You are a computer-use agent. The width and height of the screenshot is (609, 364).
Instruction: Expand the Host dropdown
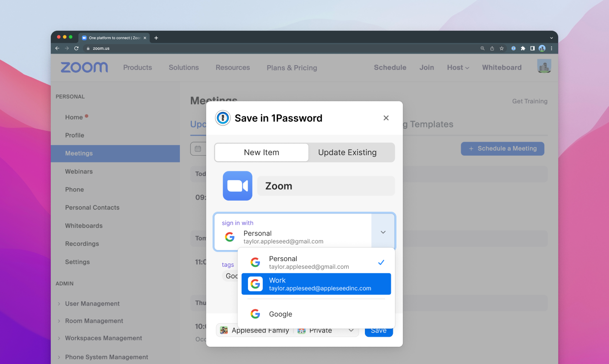[458, 68]
